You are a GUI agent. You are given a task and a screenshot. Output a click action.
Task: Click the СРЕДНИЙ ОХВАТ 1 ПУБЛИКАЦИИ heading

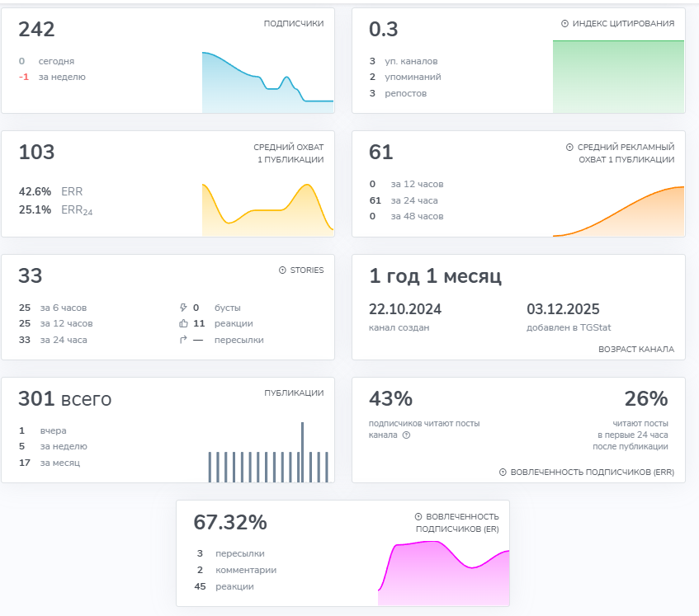(x=288, y=153)
